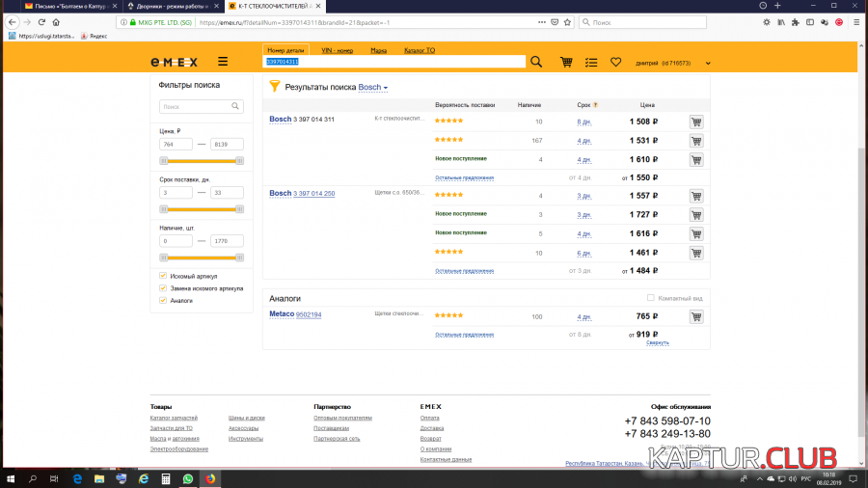Open the О компании footer link
This screenshot has height=488, width=868.
click(436, 448)
